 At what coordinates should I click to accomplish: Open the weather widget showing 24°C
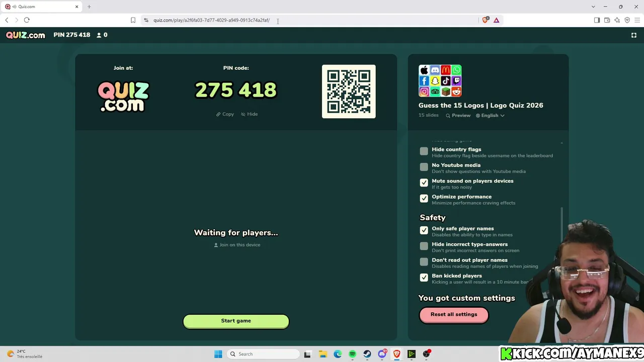pos(24,354)
